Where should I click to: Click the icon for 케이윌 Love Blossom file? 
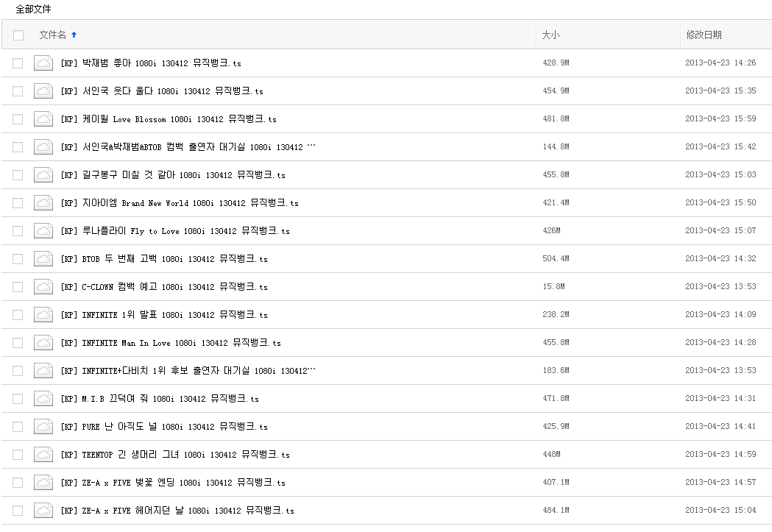coord(43,118)
